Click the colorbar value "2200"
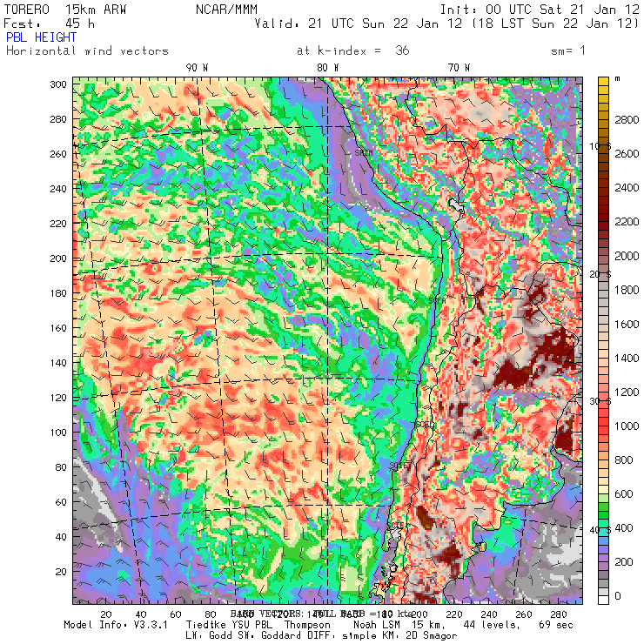This screenshot has height=644, width=644. 627,222
